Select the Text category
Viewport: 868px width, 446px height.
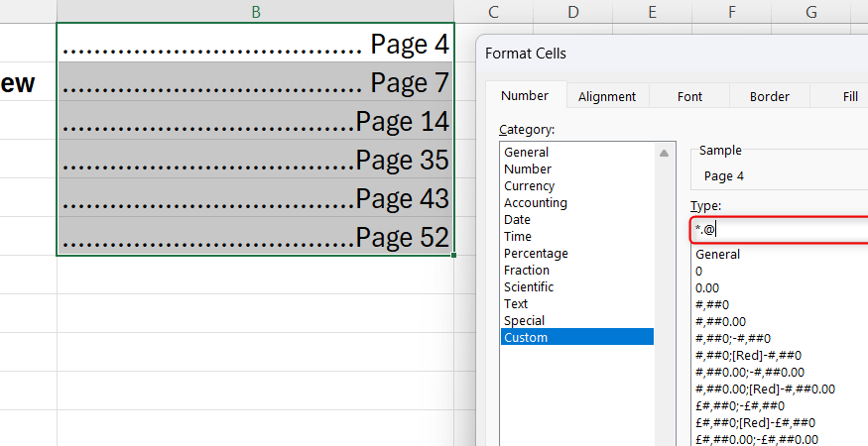point(576,304)
